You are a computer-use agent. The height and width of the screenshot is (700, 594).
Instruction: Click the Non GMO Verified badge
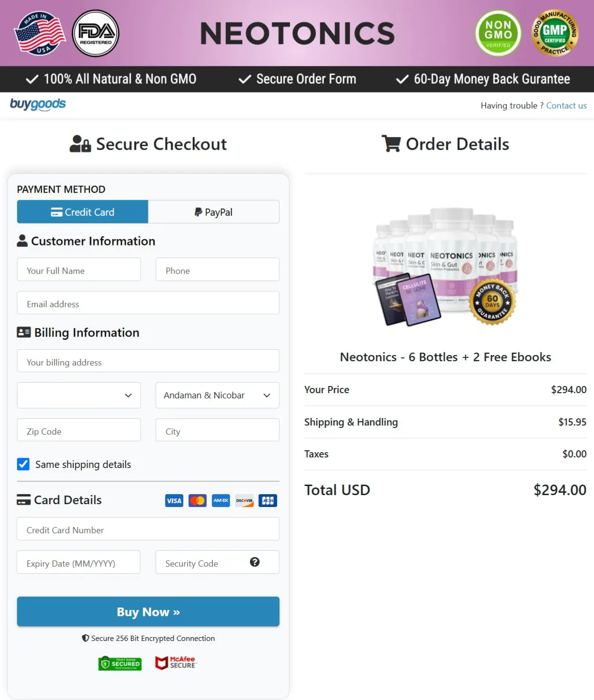point(497,33)
